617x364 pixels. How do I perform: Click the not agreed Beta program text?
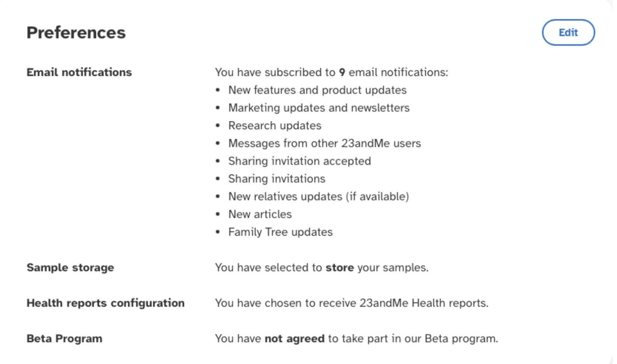[x=356, y=339]
